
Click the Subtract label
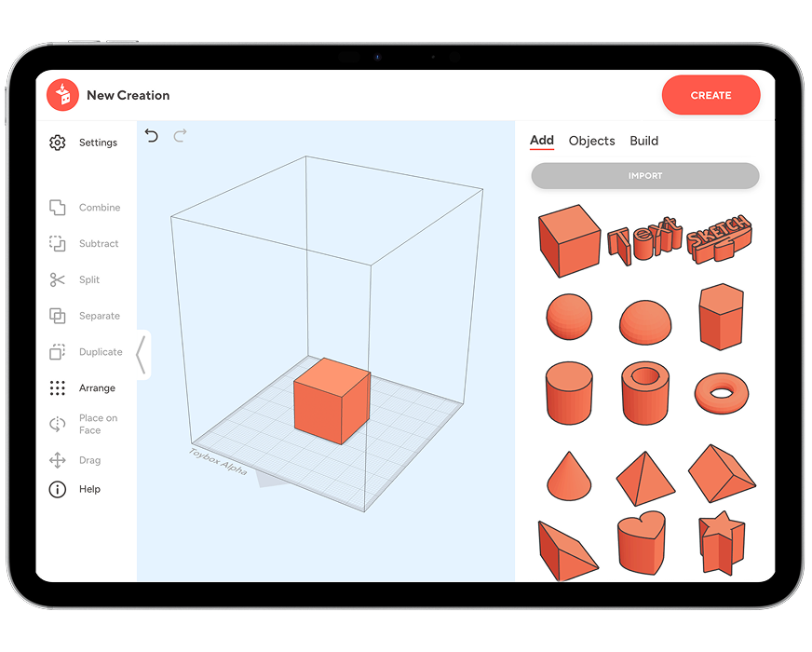[x=99, y=243]
